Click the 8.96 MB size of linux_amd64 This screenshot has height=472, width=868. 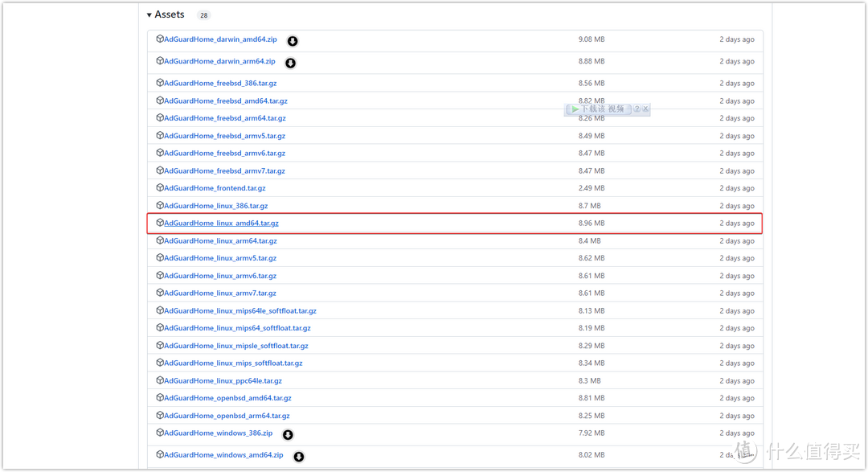[592, 224]
